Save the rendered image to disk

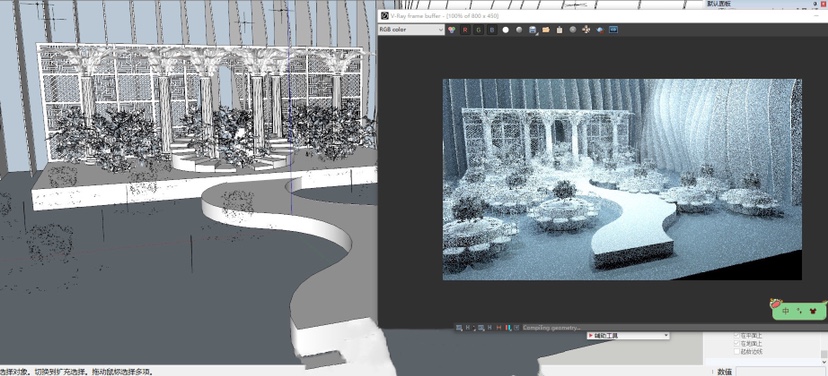coord(532,30)
